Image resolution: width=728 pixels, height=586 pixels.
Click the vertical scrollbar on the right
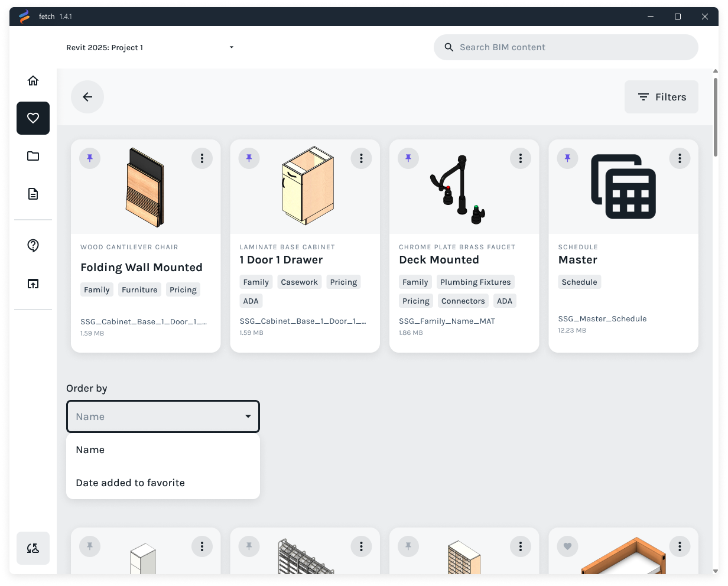[x=716, y=118]
